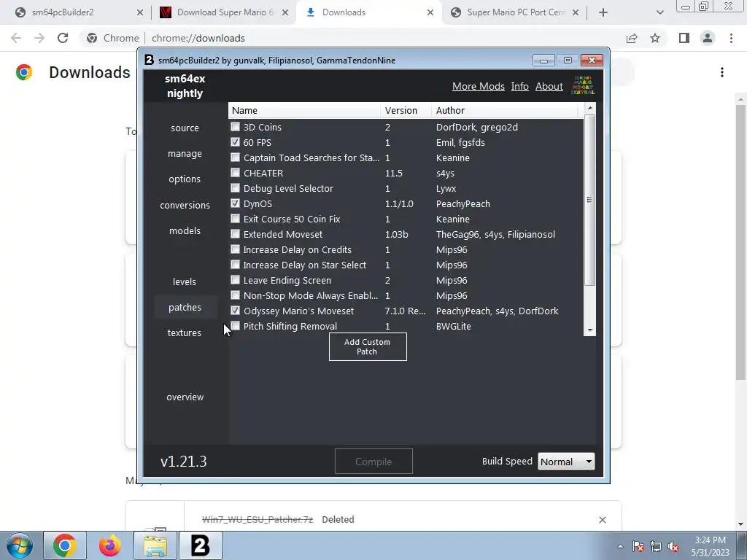Click Chrome forward arrow
This screenshot has width=747, height=560.
[39, 38]
